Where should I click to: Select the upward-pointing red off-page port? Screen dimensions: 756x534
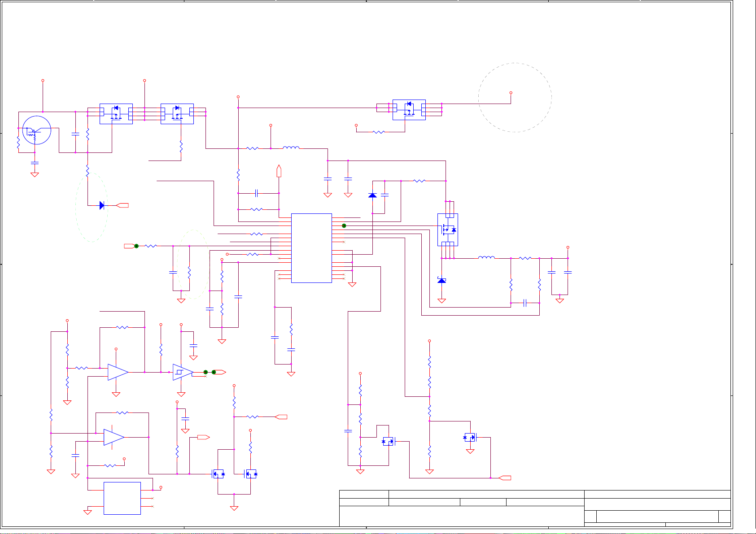(x=279, y=171)
